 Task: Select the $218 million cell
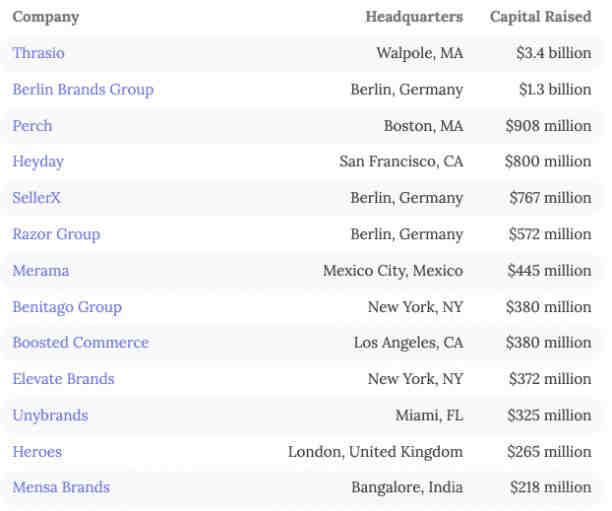coord(550,487)
